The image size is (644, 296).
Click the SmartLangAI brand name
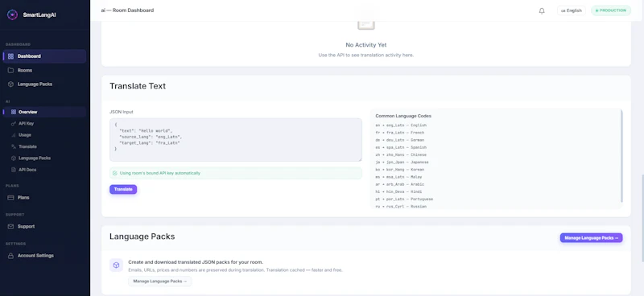click(x=39, y=14)
